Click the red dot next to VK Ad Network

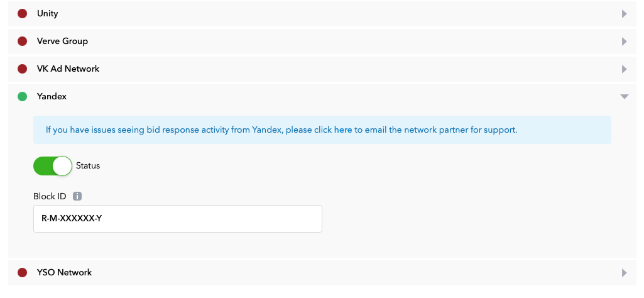click(22, 69)
